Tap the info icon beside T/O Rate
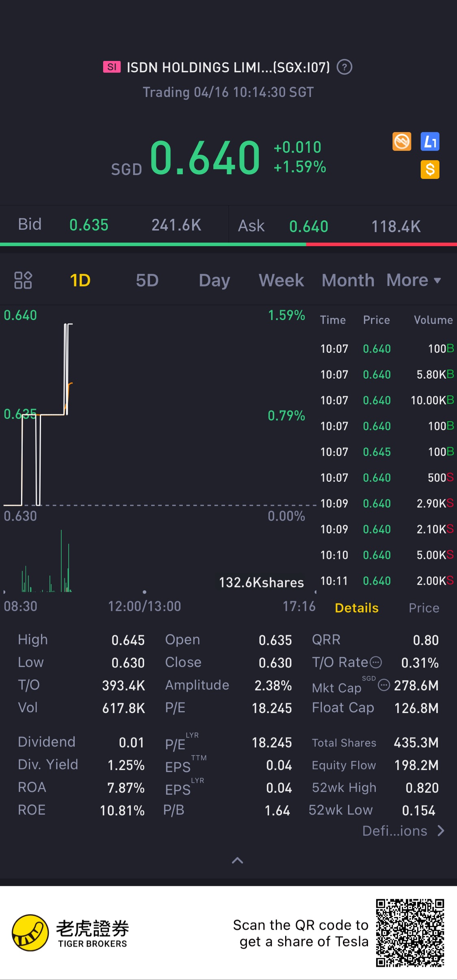The height and width of the screenshot is (980, 457). 376,662
